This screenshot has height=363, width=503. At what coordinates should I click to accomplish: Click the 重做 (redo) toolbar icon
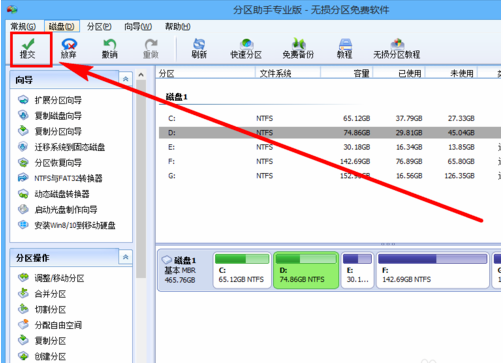tap(151, 49)
